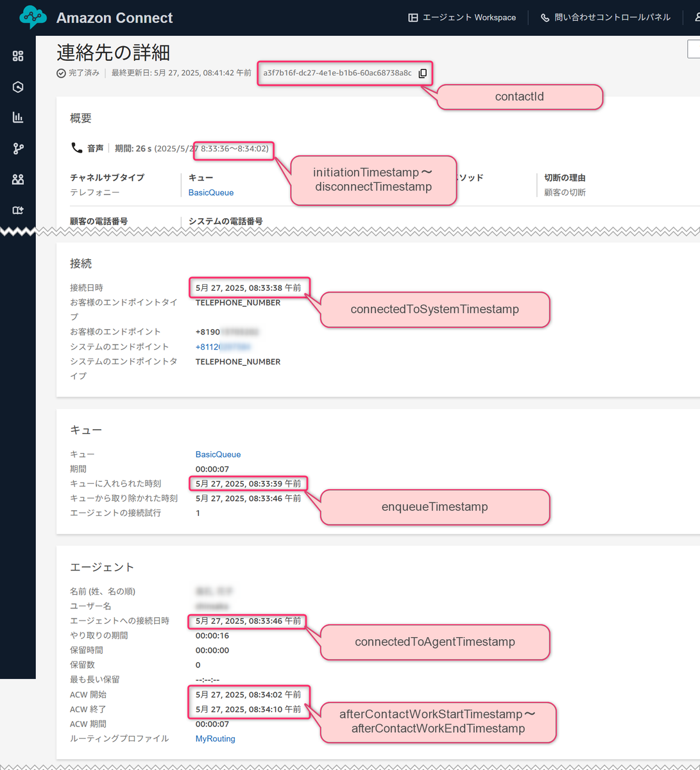Click the 切断の理由 column header
Viewport: 700px width, 770px height.
coord(565,178)
